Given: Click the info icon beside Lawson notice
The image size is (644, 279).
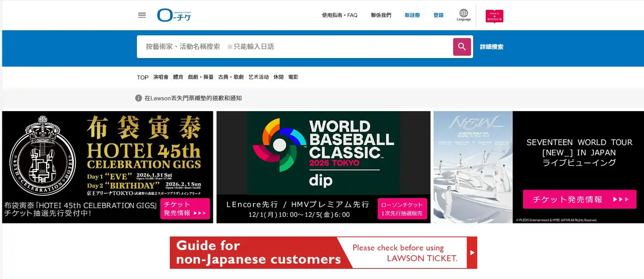Looking at the screenshot, I should pos(138,98).
